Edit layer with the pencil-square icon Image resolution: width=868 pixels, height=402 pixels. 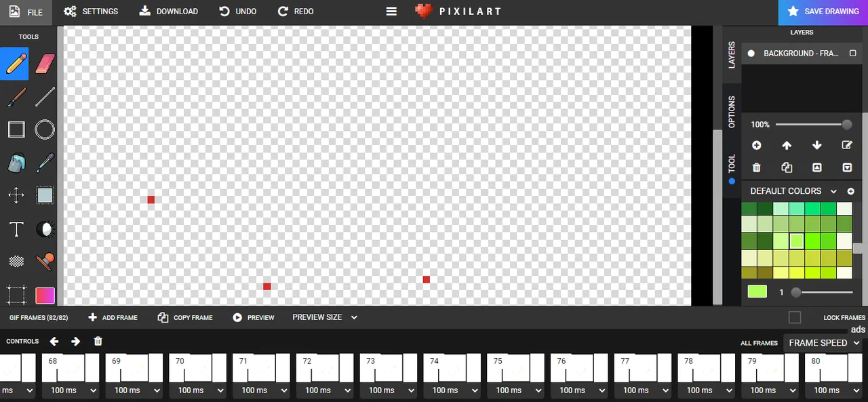click(x=847, y=145)
